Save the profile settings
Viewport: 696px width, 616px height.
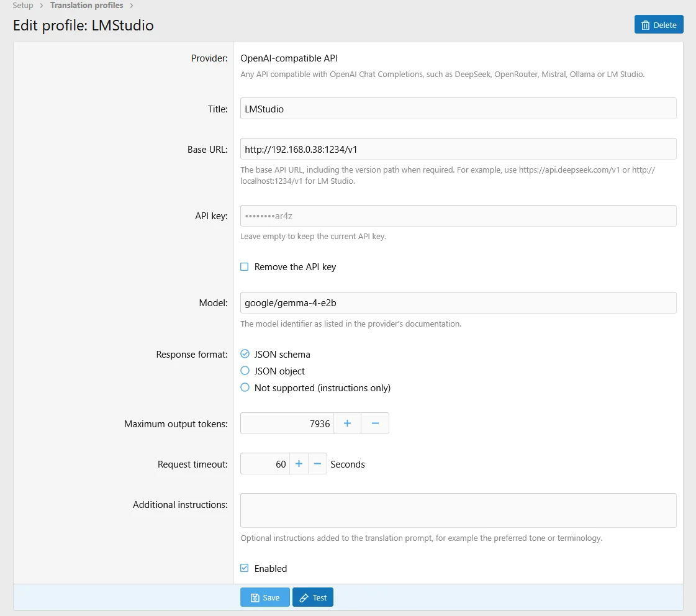click(x=265, y=597)
